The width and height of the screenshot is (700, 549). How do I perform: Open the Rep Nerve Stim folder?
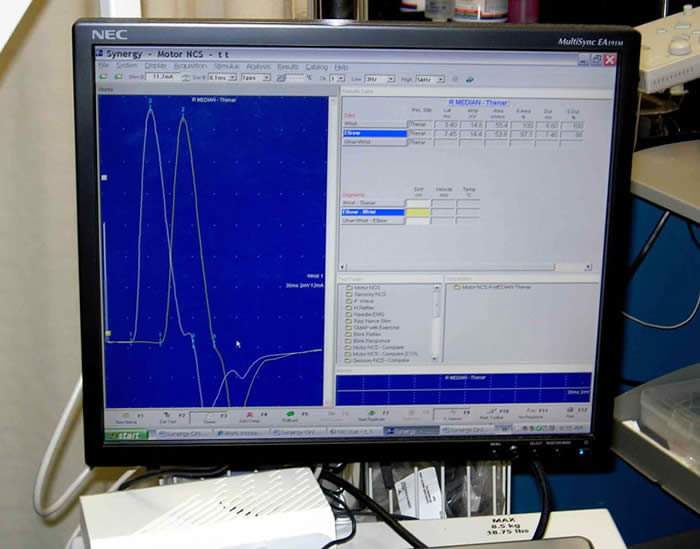368,321
